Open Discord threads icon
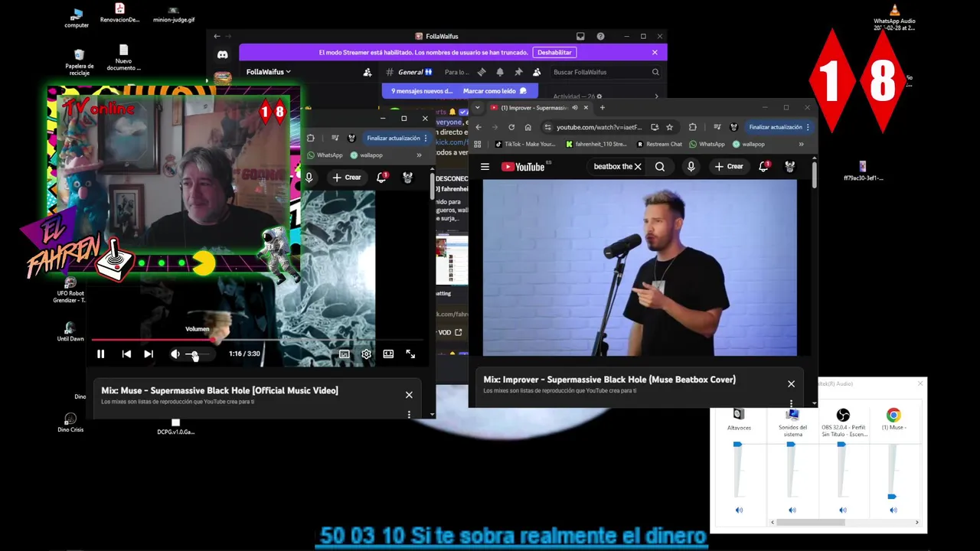This screenshot has width=980, height=551. [x=482, y=72]
